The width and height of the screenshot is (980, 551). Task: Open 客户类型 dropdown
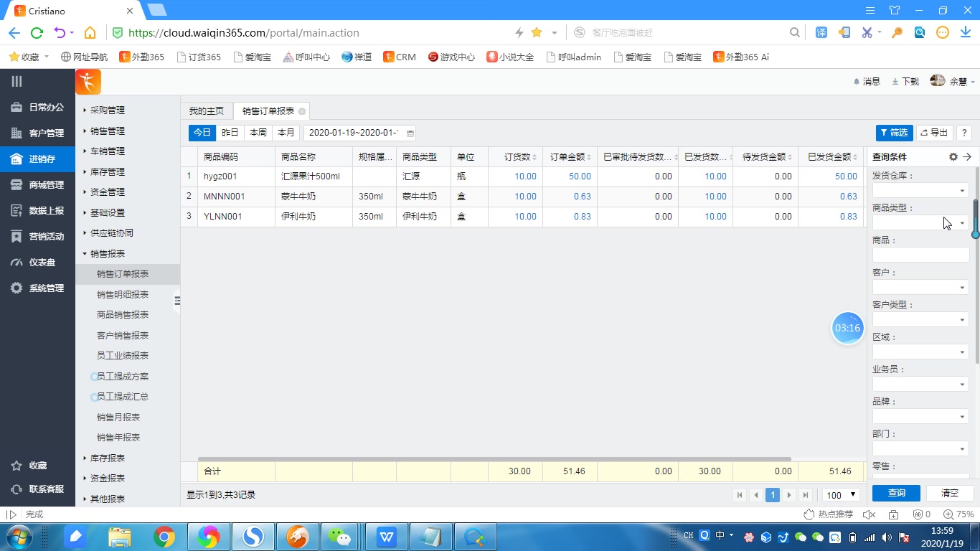coord(920,319)
